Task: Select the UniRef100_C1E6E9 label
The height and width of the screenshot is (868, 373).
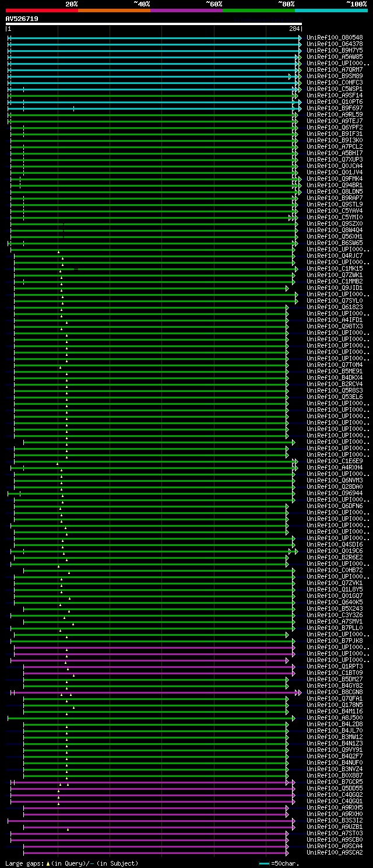Action: (x=335, y=461)
